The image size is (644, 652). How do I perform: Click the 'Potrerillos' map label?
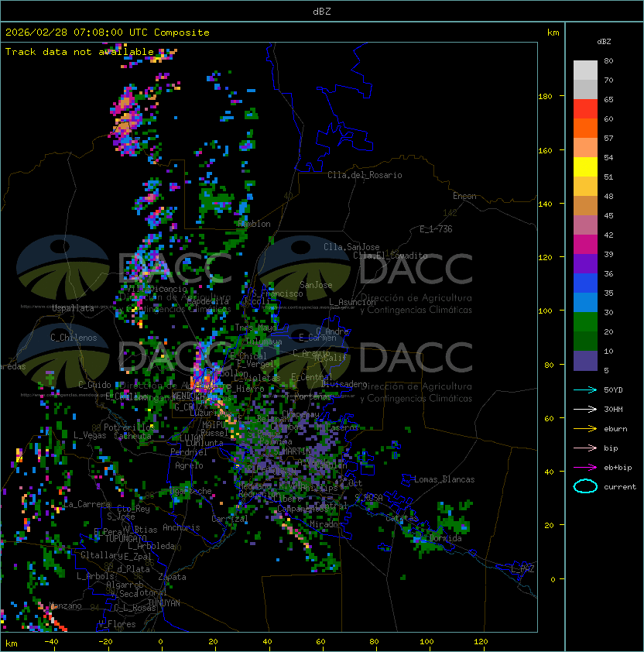coord(127,427)
